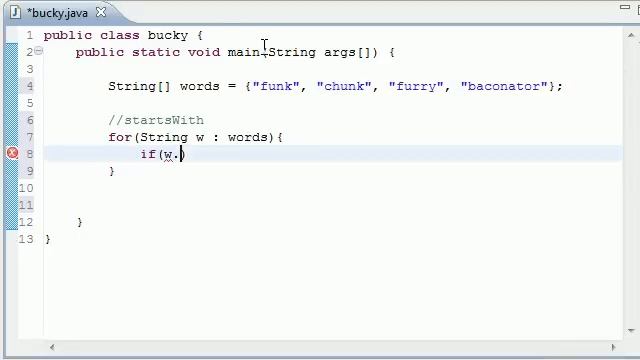Click line number 13 in gutter
Viewport: 640px width, 360px height.
[x=26, y=239]
